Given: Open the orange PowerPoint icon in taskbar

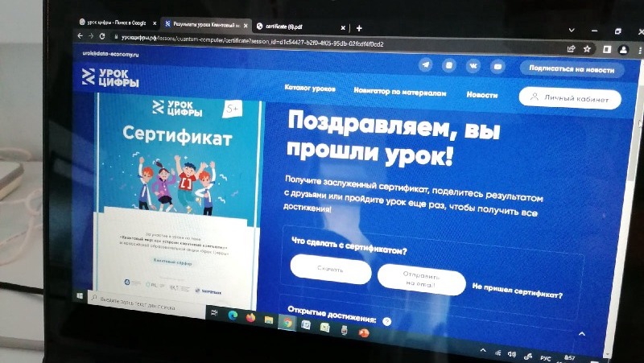Looking at the screenshot, I should 364,333.
